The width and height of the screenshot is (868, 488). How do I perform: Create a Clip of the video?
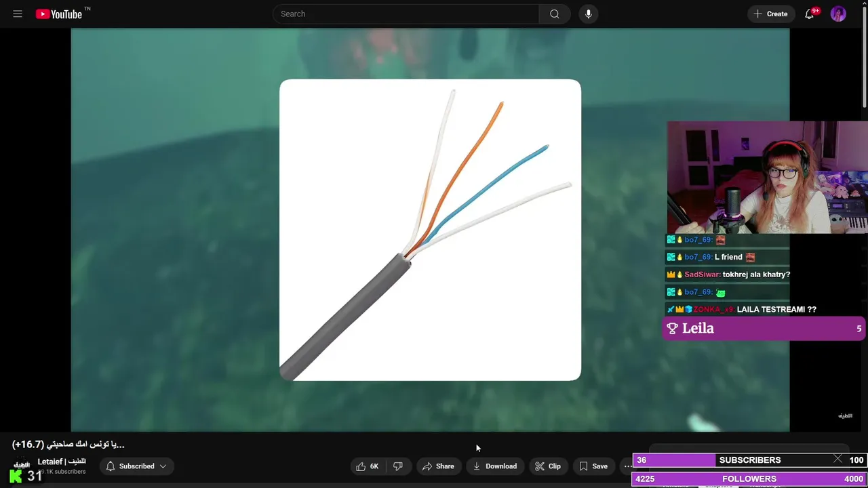[x=548, y=466]
